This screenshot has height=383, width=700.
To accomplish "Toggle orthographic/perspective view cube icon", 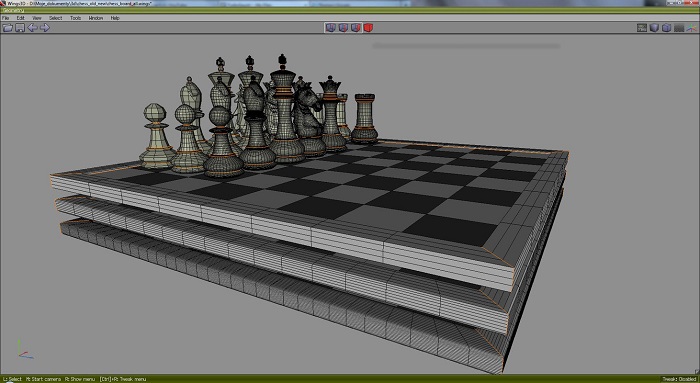I will click(667, 28).
